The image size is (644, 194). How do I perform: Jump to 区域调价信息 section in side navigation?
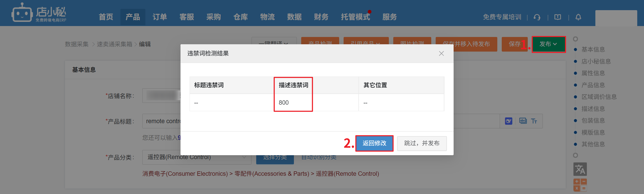coord(599,97)
